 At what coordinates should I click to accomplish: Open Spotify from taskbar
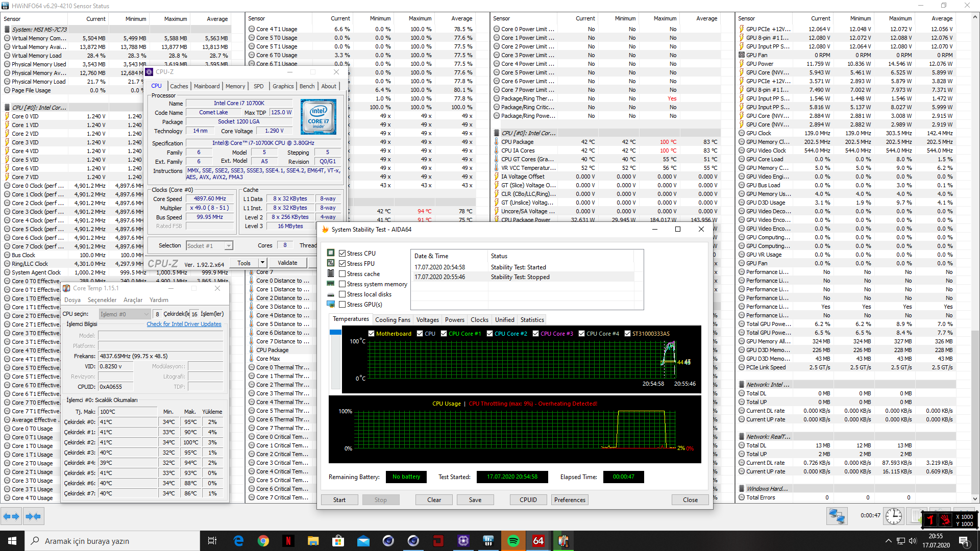click(x=513, y=541)
